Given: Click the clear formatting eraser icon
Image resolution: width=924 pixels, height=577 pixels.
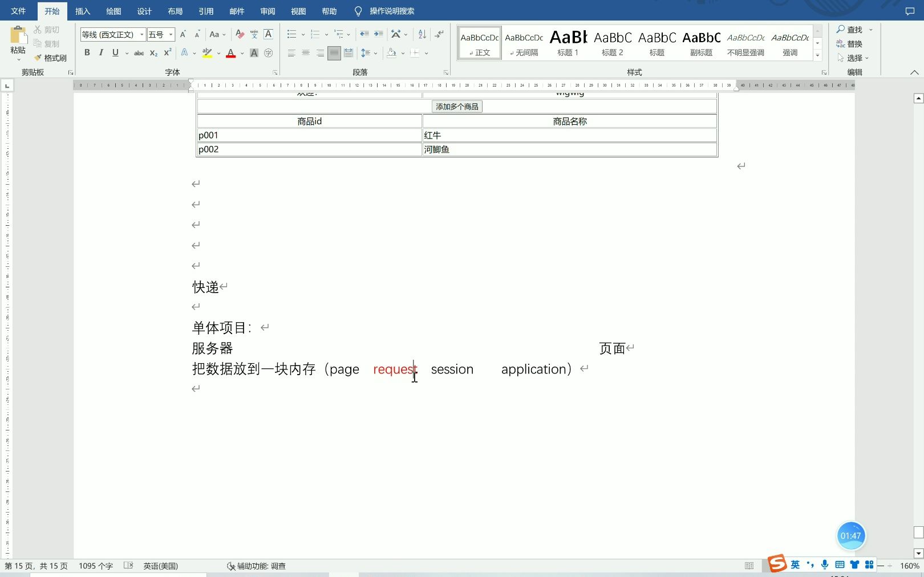Looking at the screenshot, I should pyautogui.click(x=240, y=35).
